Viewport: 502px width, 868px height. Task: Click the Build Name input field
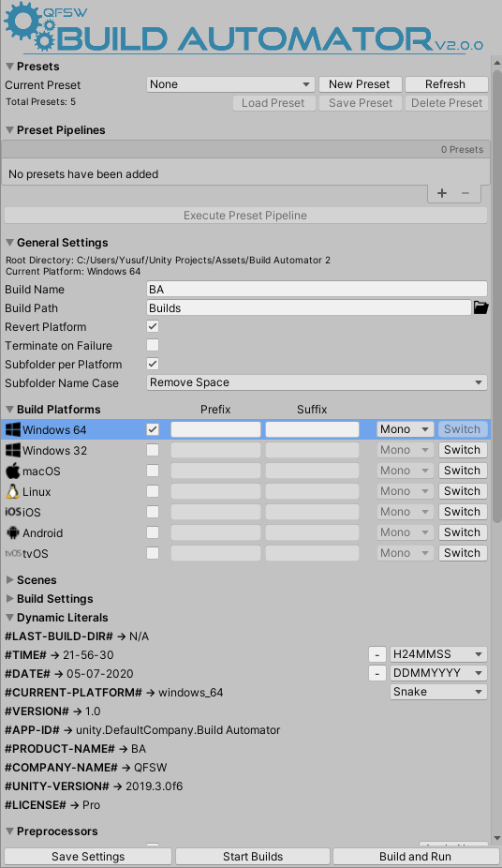(317, 289)
